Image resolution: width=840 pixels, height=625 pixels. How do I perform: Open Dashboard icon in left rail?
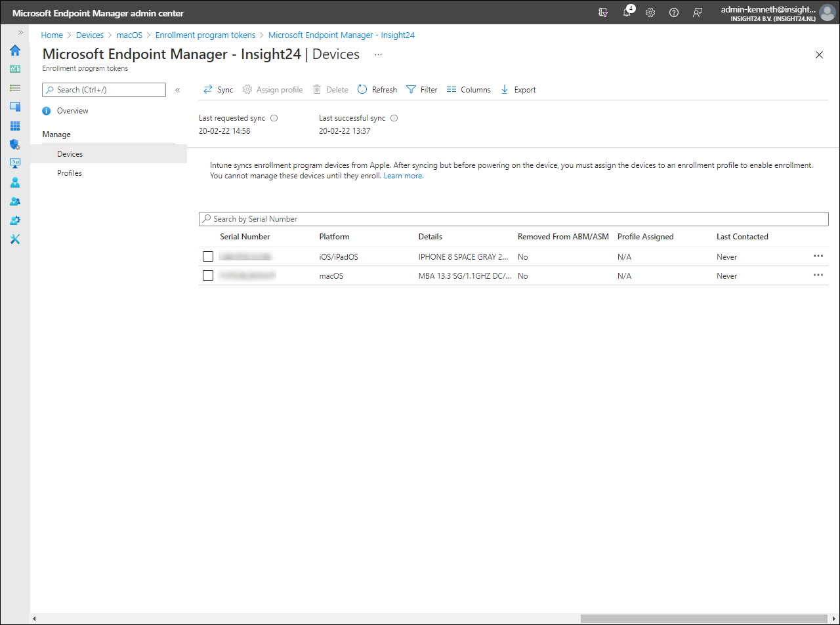[x=14, y=69]
